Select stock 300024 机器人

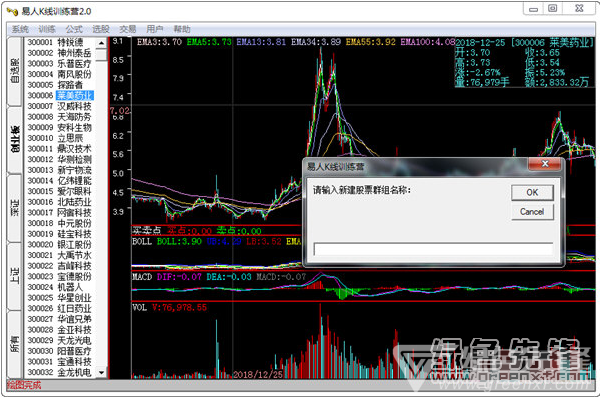pos(55,287)
